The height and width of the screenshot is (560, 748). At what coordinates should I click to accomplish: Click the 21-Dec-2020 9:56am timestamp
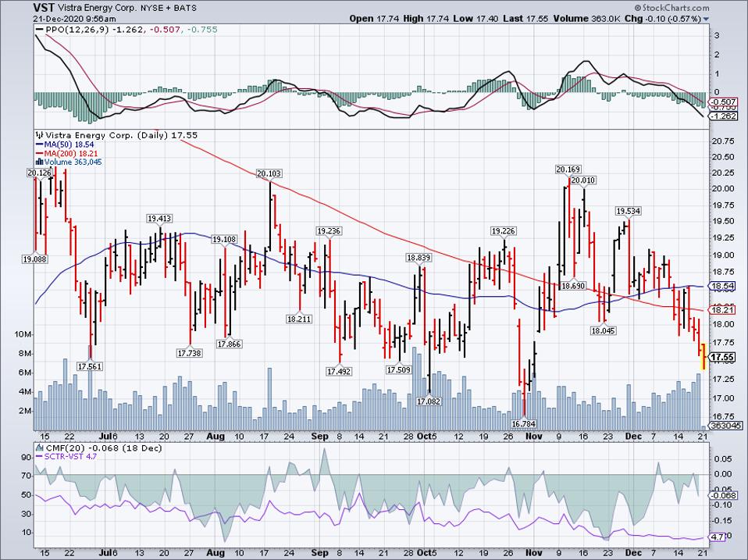point(74,19)
